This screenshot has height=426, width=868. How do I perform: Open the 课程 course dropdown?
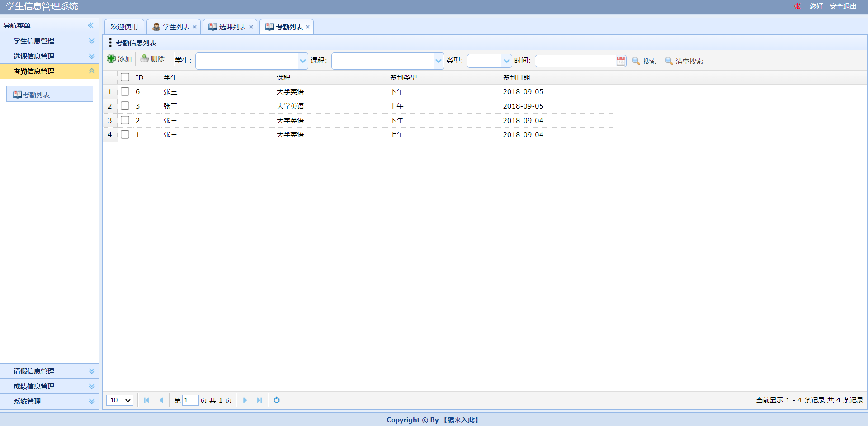click(439, 61)
